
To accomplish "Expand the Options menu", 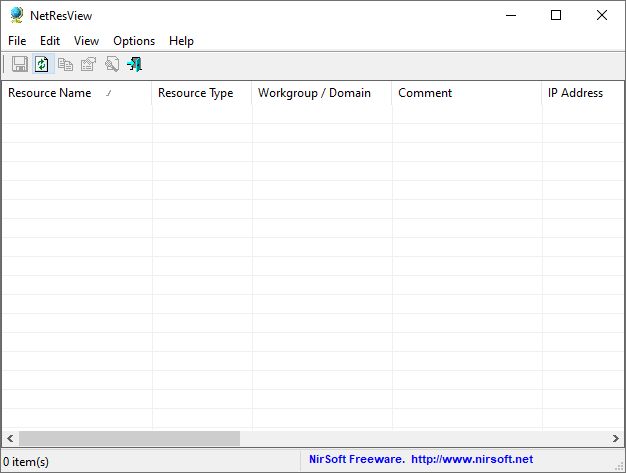I will click(x=134, y=41).
